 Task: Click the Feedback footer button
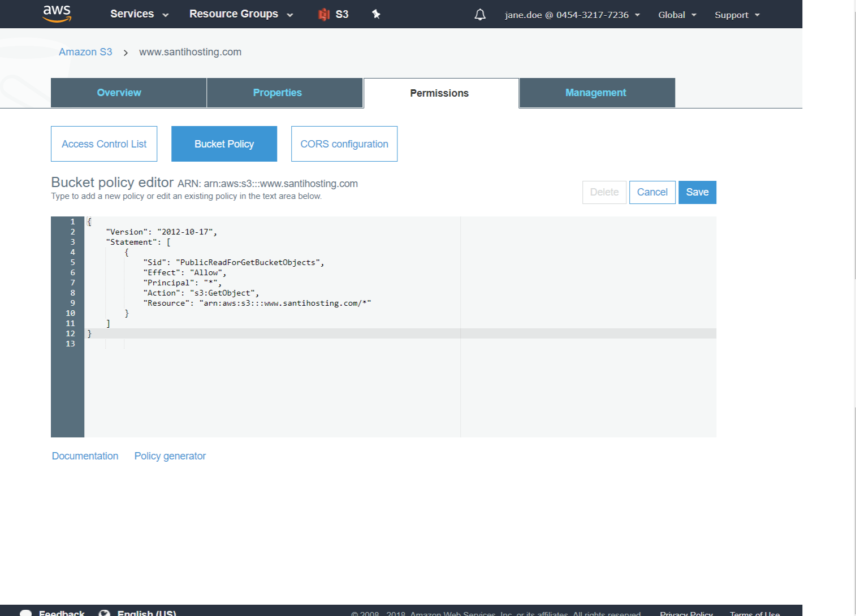62,613
